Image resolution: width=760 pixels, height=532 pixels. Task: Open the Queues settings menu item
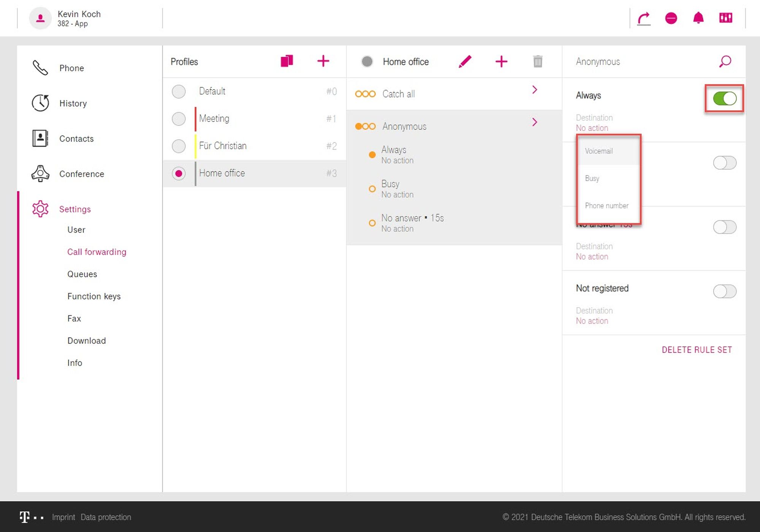click(82, 274)
